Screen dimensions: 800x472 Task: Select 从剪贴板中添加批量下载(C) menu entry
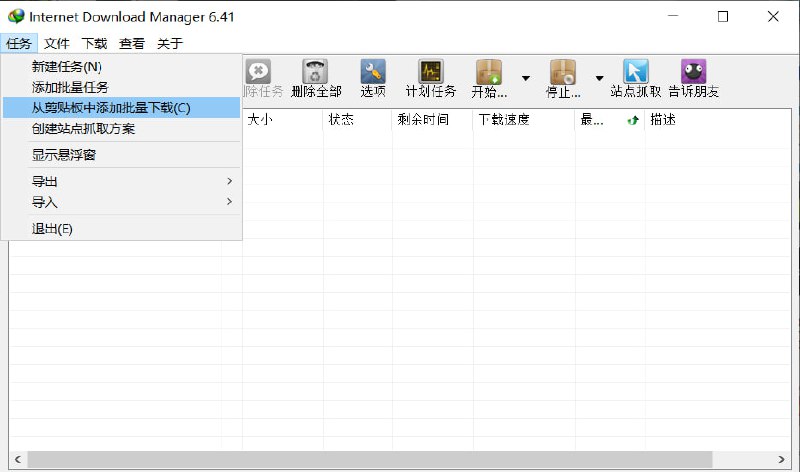click(x=111, y=108)
